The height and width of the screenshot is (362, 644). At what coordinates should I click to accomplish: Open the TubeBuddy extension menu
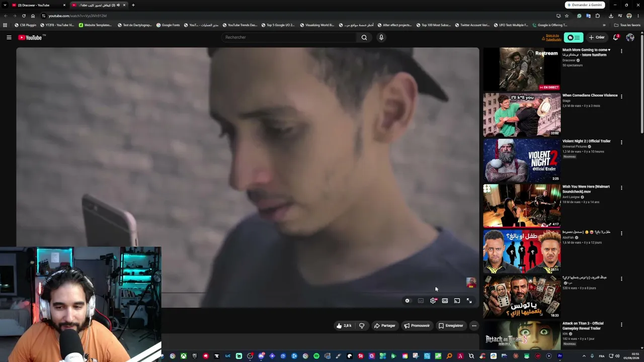[x=573, y=37]
